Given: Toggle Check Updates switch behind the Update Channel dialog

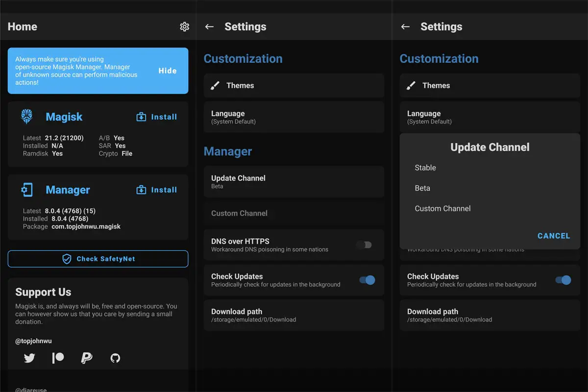Looking at the screenshot, I should (563, 280).
